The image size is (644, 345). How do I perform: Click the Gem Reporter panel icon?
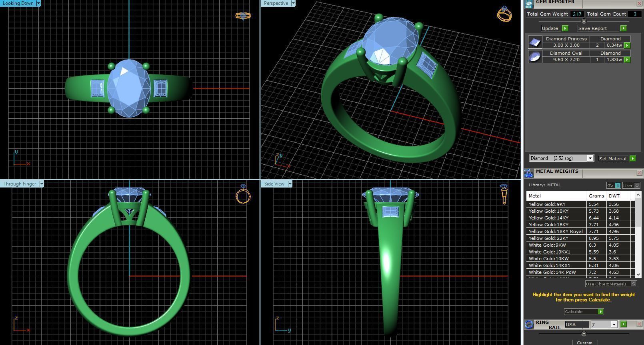click(x=529, y=4)
